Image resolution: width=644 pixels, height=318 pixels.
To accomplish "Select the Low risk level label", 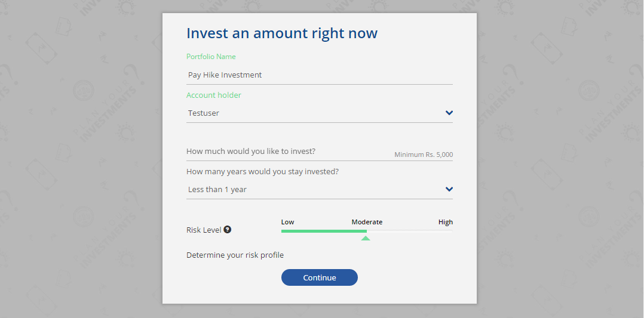I will (288, 222).
